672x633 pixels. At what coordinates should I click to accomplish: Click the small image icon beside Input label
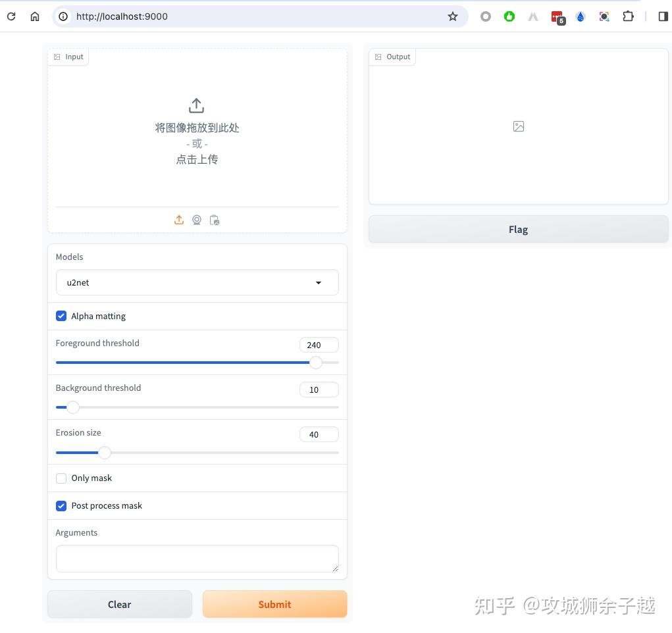click(x=57, y=57)
